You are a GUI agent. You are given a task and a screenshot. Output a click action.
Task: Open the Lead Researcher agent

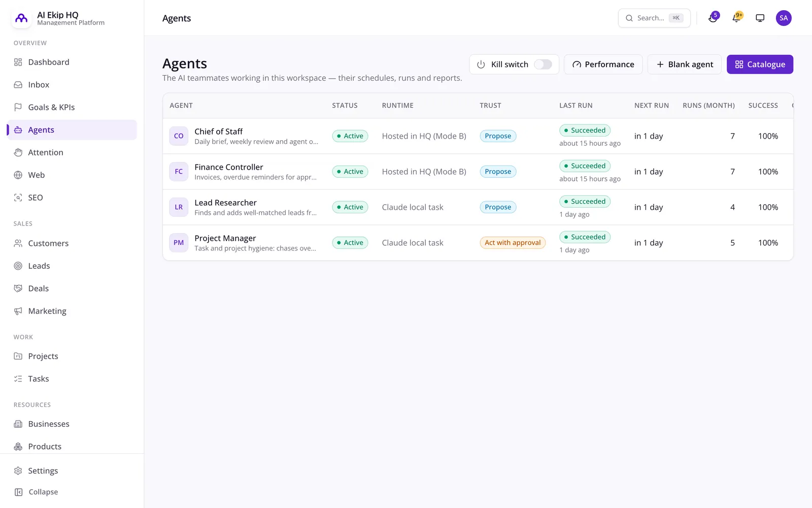coord(478,207)
